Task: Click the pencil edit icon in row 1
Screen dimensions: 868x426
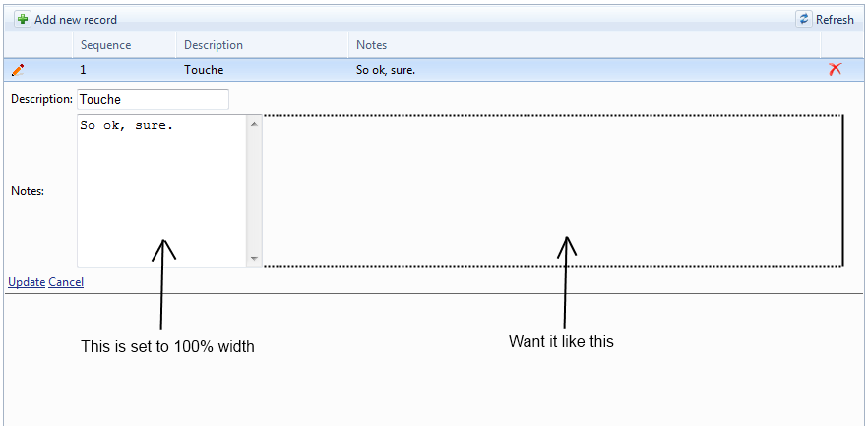Action: (x=18, y=70)
